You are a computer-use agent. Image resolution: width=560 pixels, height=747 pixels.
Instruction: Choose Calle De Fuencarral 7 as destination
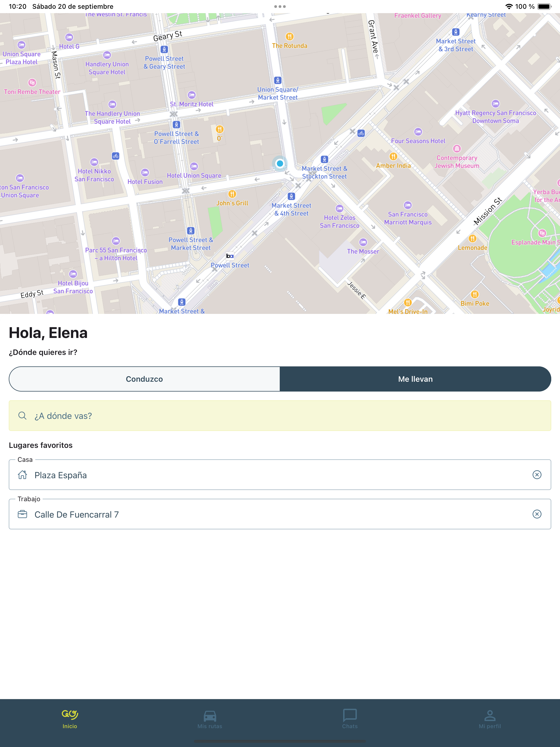(280, 514)
